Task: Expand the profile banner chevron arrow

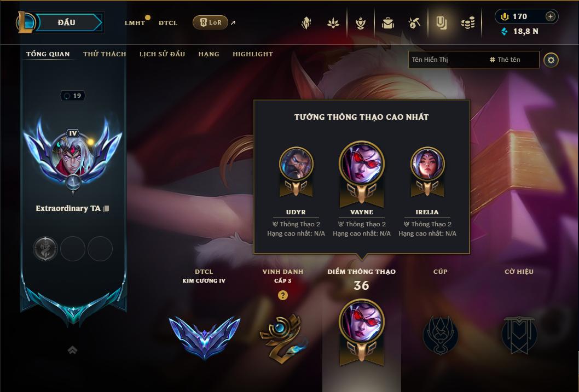Action: 73,350
